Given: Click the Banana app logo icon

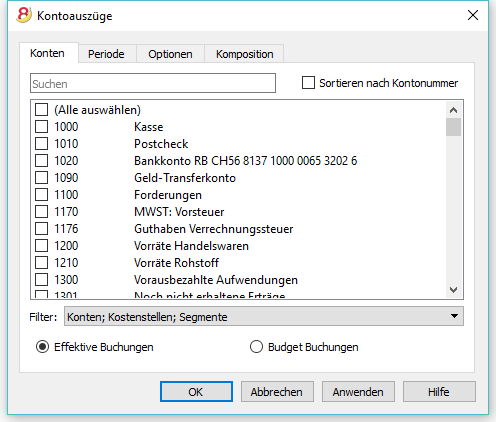Looking at the screenshot, I should point(24,15).
